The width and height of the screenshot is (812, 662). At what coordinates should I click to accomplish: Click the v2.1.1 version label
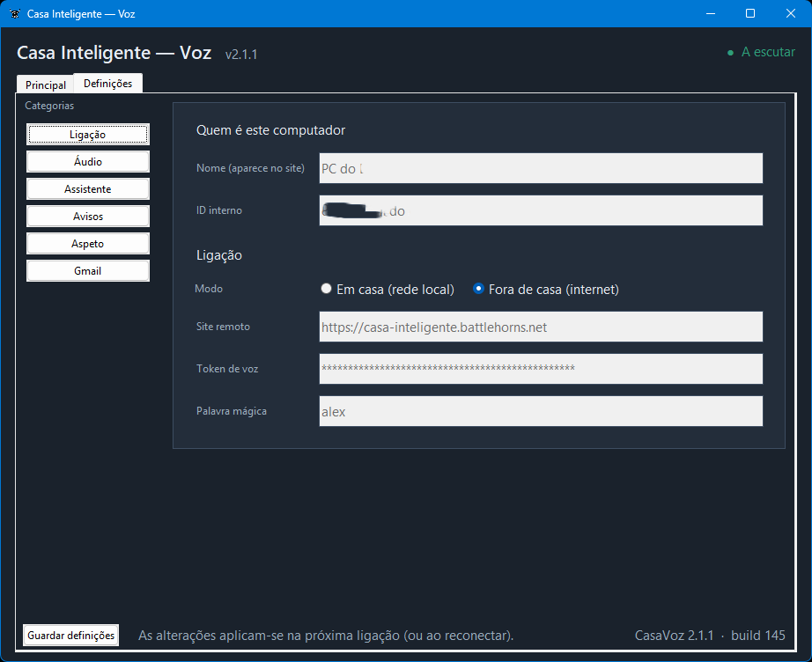click(x=241, y=55)
